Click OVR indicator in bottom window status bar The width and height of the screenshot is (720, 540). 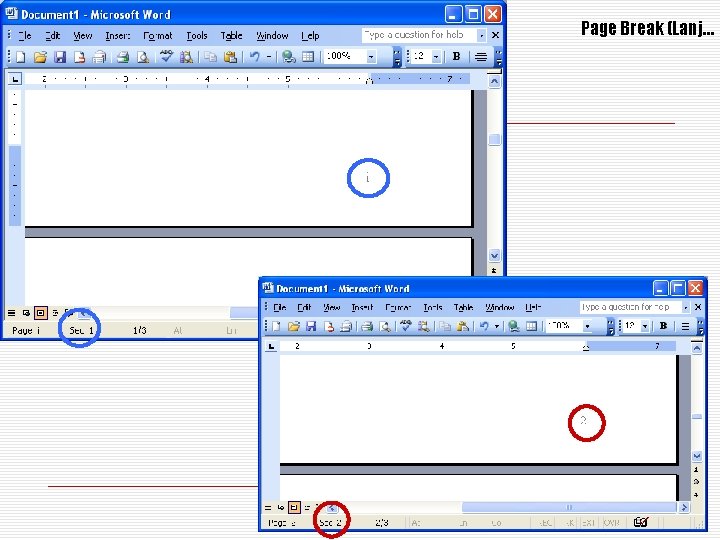point(611,523)
